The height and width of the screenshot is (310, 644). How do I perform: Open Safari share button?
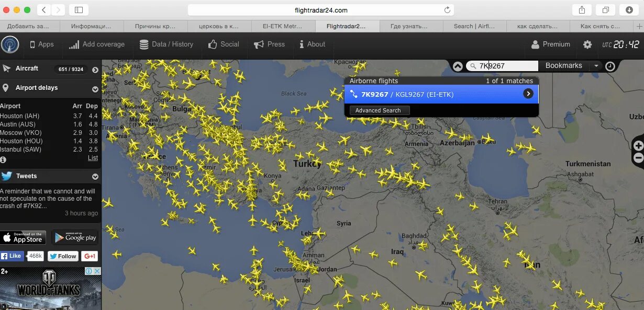[582, 10]
